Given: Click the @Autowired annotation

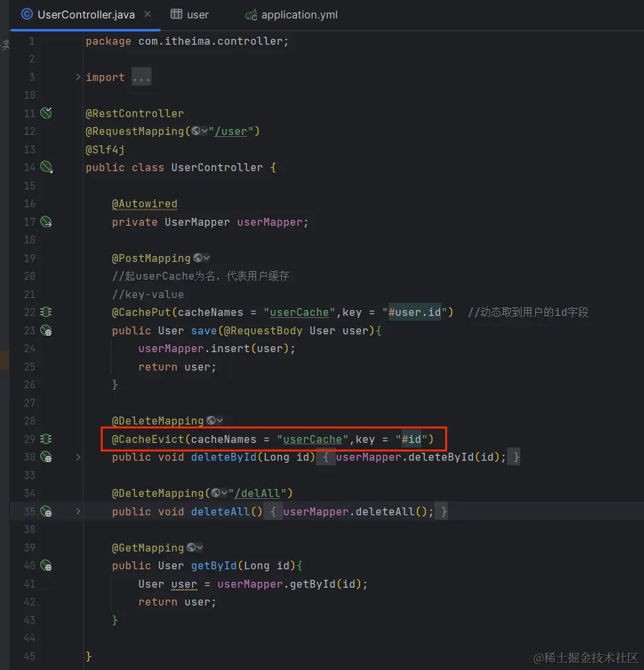Looking at the screenshot, I should pos(144,204).
